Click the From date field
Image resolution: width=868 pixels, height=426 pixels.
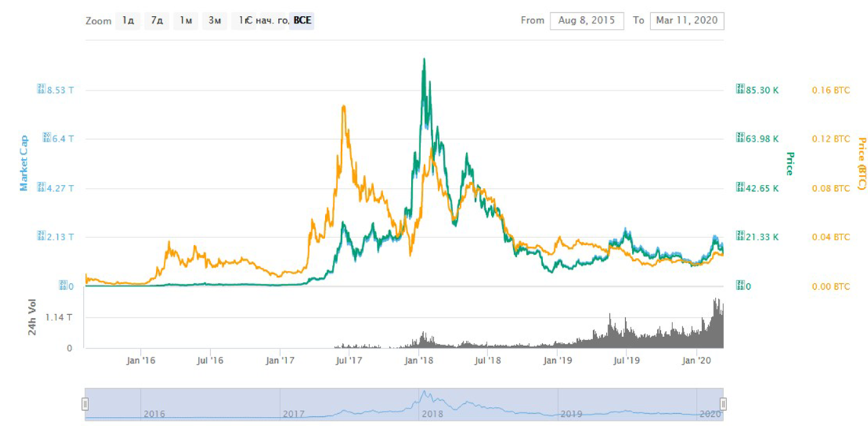pos(586,21)
